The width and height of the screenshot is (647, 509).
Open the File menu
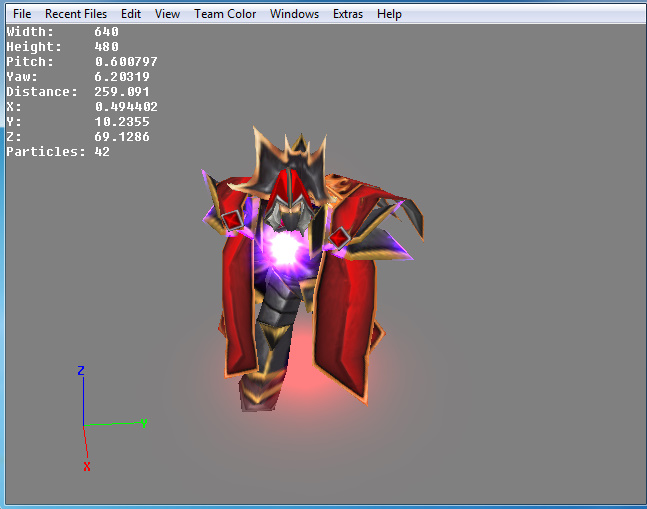point(22,14)
